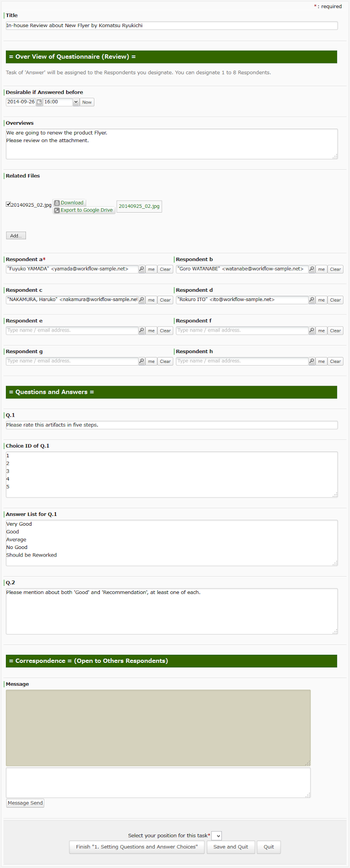Viewport: 350px width, 868px height.
Task: Set Respondent g to me
Action: pos(151,361)
